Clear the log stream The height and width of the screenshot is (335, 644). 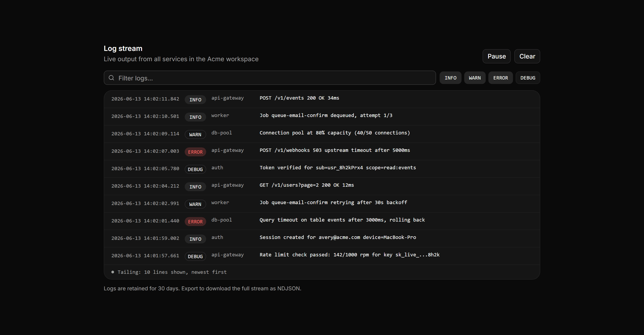click(527, 57)
